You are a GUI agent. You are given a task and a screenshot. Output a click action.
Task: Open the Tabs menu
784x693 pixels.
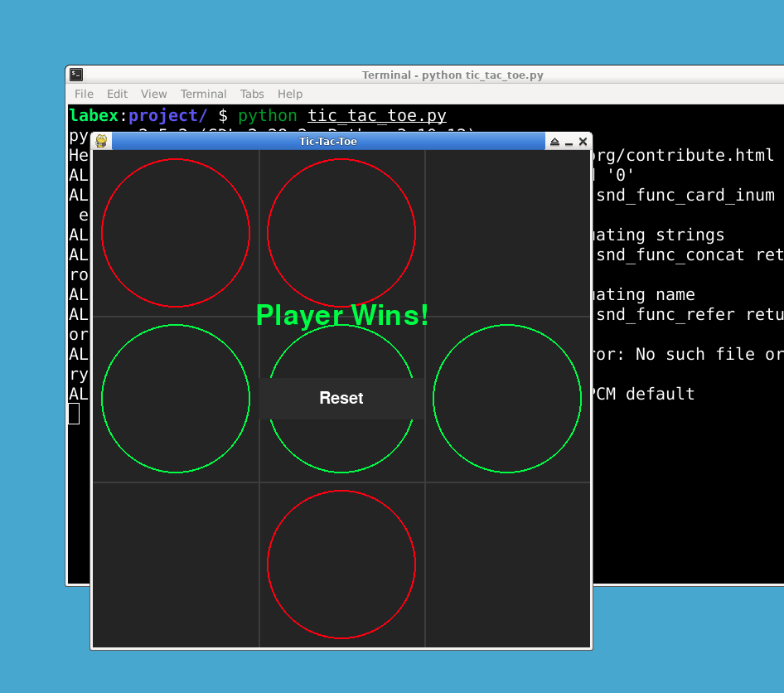252,94
